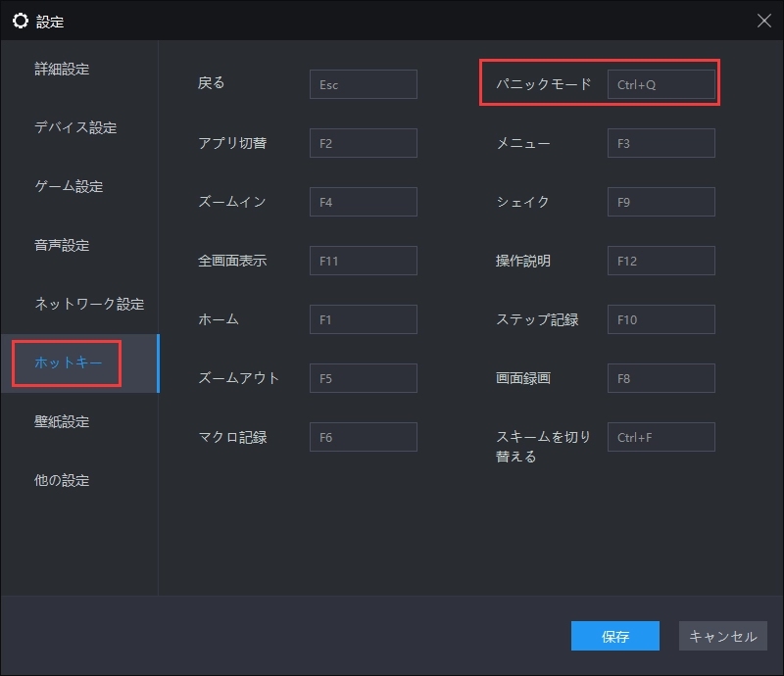This screenshot has width=784, height=676.
Task: Select 画面録画 hotkey field F8
Action: [x=661, y=378]
